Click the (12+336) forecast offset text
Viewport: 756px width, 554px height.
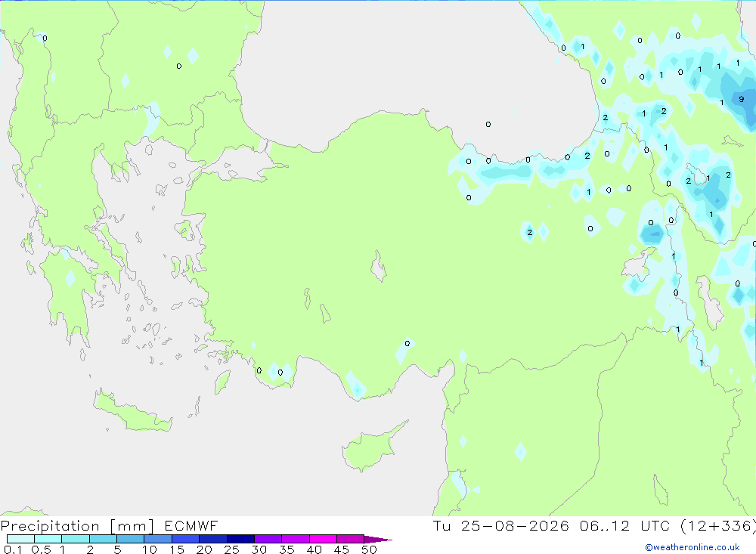718,526
